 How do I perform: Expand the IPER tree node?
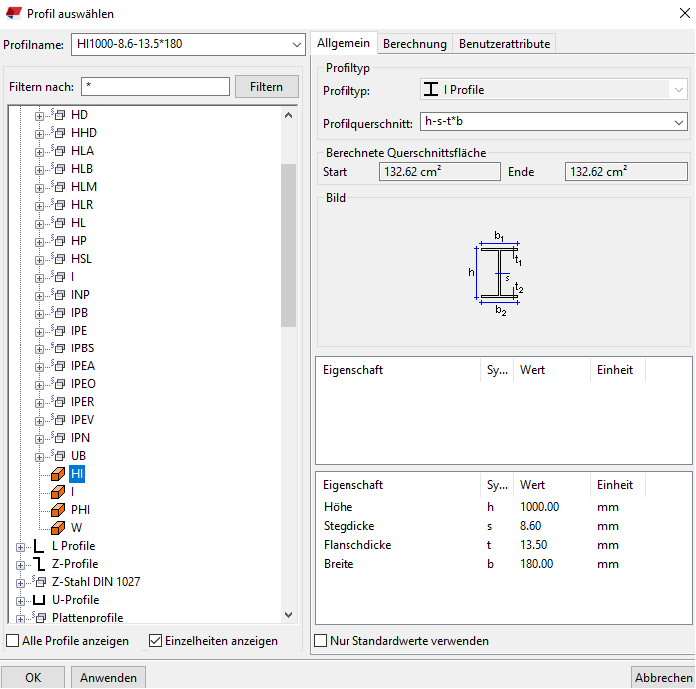40,403
